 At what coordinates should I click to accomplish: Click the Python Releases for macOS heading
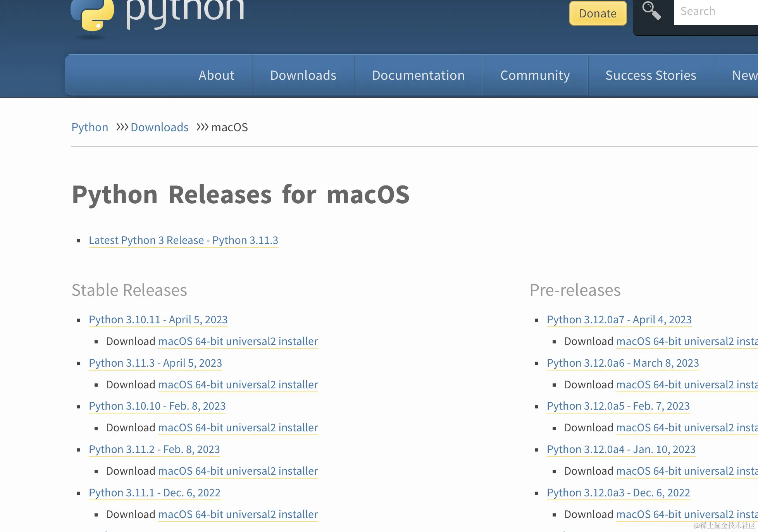(x=241, y=194)
